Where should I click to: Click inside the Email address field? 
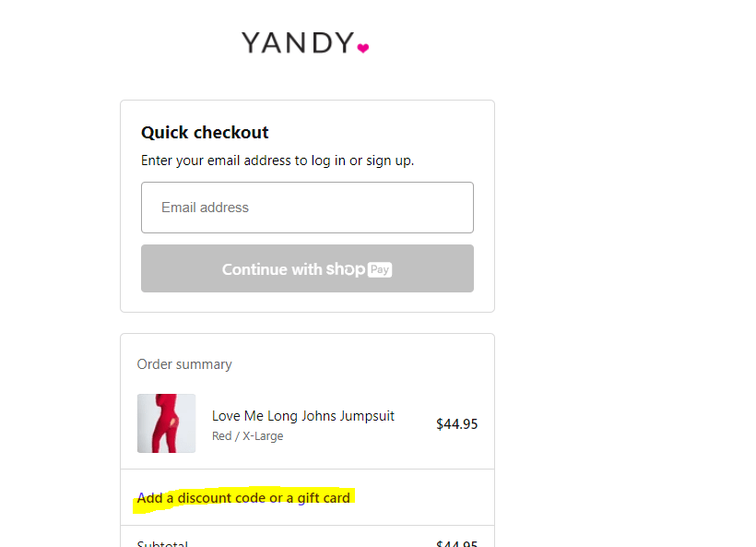tap(307, 207)
